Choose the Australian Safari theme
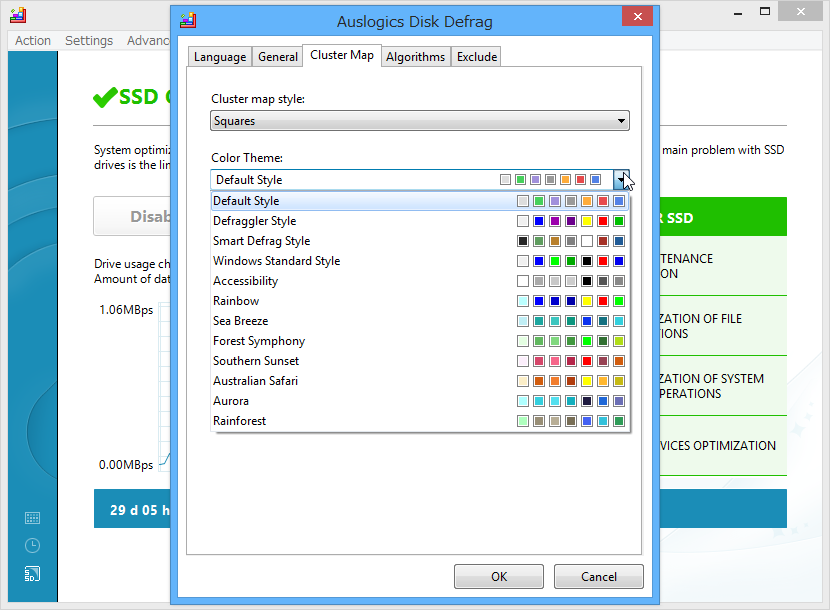 pos(420,381)
